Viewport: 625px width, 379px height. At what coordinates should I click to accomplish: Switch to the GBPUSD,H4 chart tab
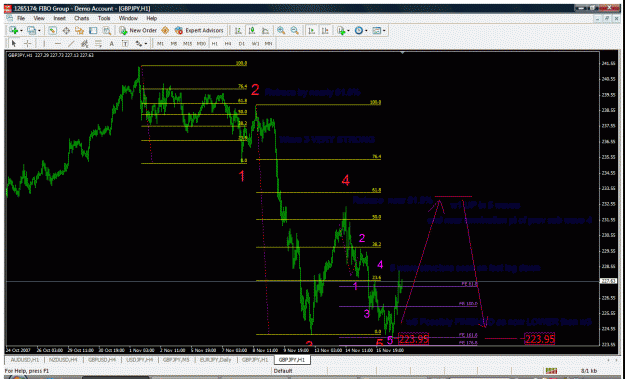[101, 360]
